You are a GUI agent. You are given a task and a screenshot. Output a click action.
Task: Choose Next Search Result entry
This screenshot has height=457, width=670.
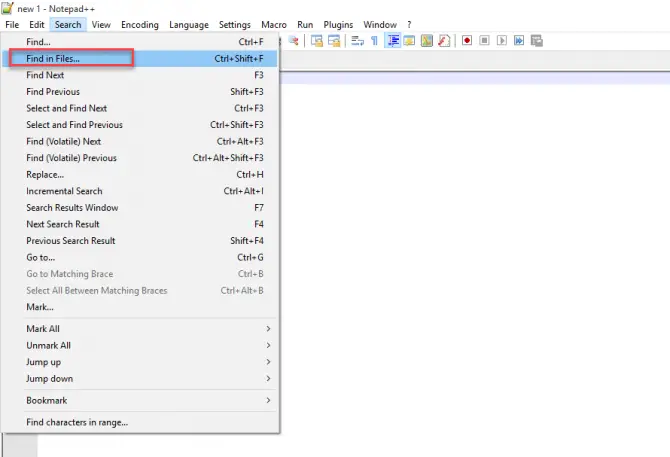click(140, 224)
